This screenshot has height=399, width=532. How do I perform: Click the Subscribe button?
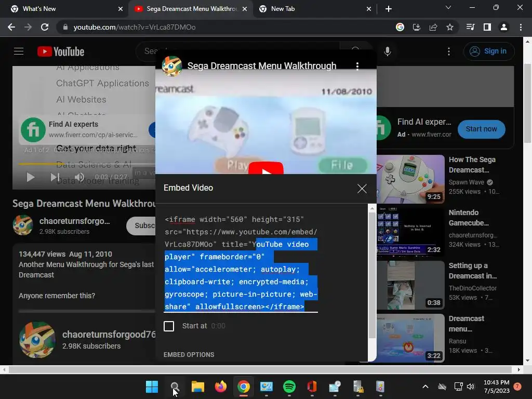[142, 225]
